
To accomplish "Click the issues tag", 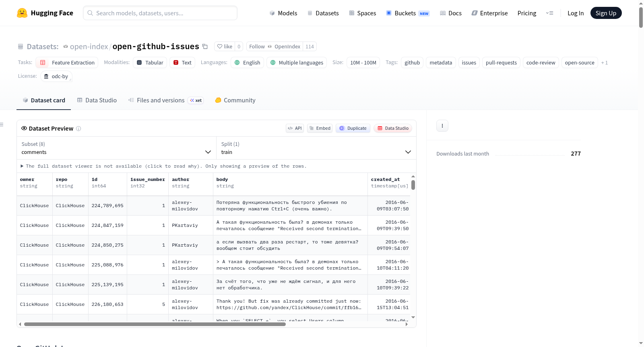I will tap(469, 62).
